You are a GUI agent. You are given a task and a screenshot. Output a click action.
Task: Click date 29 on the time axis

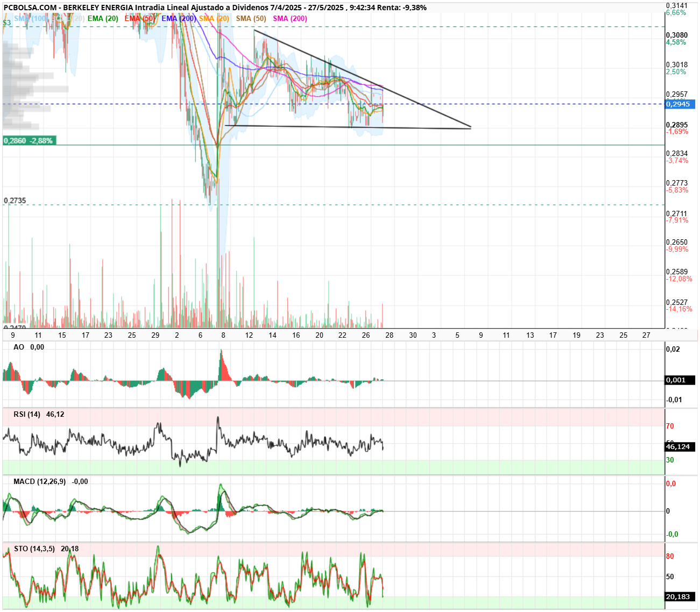pos(155,335)
